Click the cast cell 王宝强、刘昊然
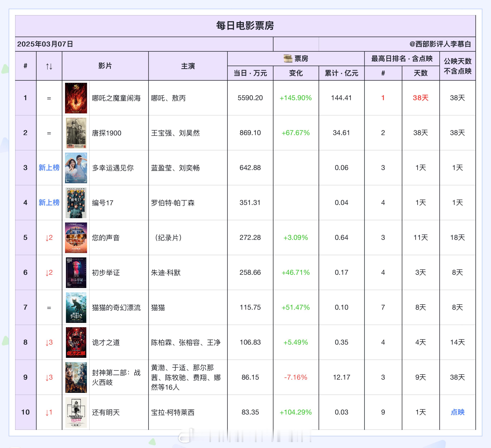The height and width of the screenshot is (448, 491). [175, 133]
